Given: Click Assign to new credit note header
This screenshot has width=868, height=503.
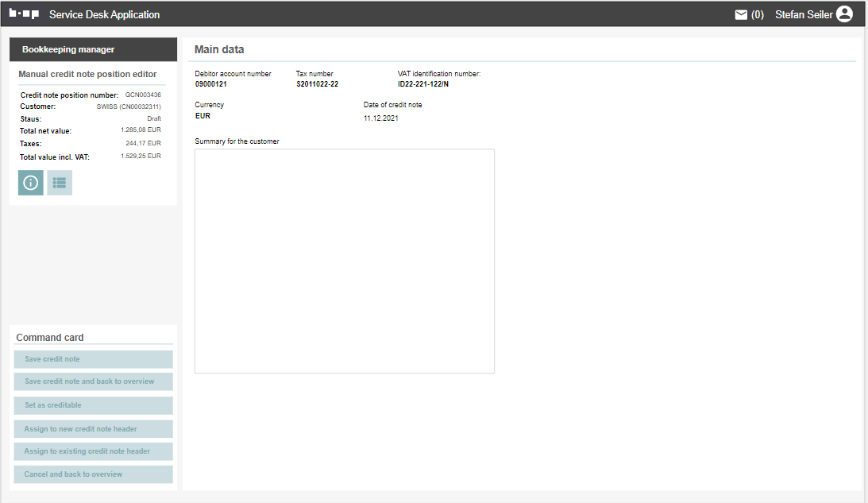Looking at the screenshot, I should tap(93, 429).
